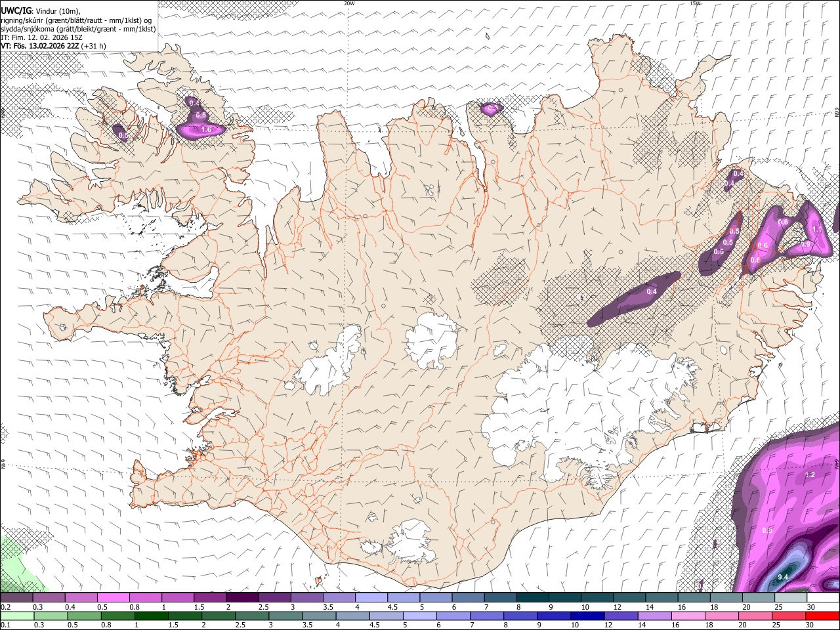Pick the lower-row swatch labeled 2.5
Screen dimensions: 840x630
tap(252, 616)
